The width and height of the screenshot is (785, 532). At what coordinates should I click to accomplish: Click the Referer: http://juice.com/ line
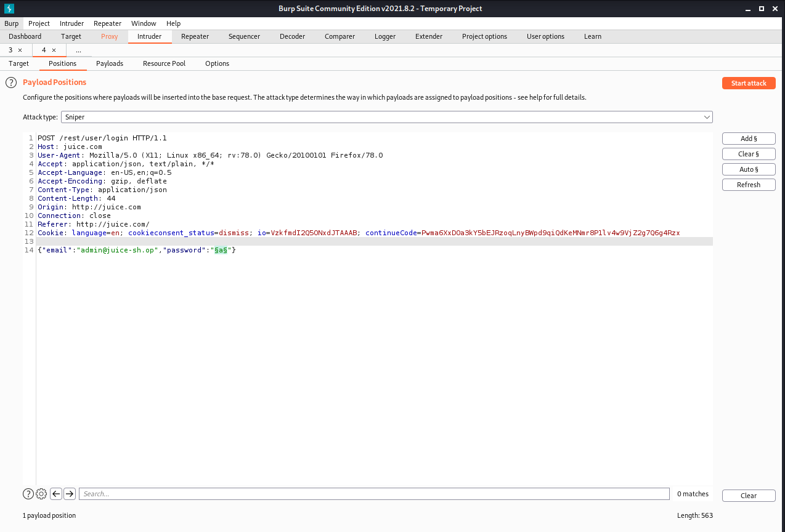click(x=94, y=224)
